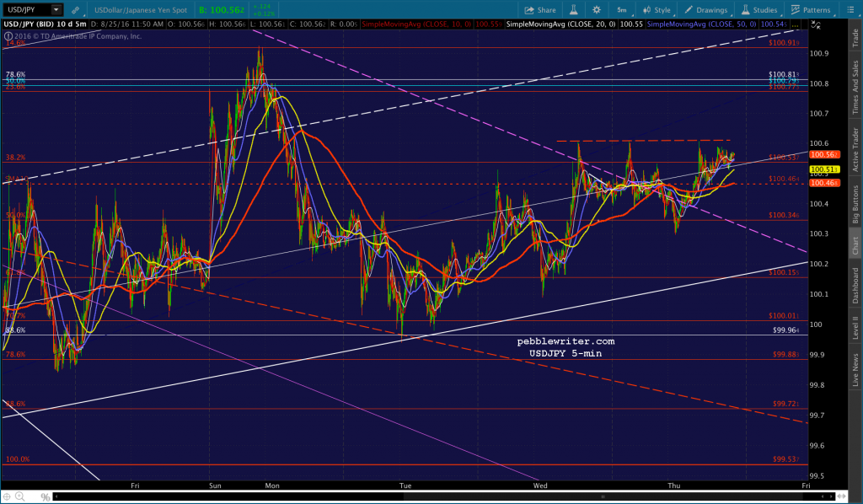The image size is (863, 504).
Task: Open the Times And Sales side tab
Action: tap(855, 88)
